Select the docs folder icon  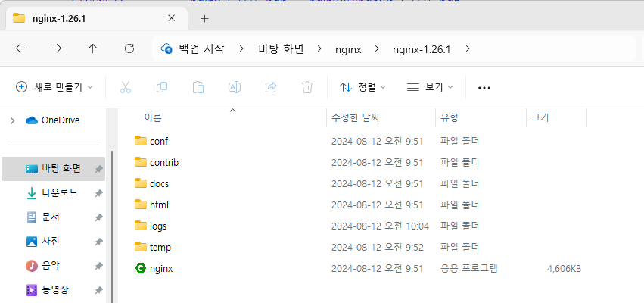[x=141, y=183]
